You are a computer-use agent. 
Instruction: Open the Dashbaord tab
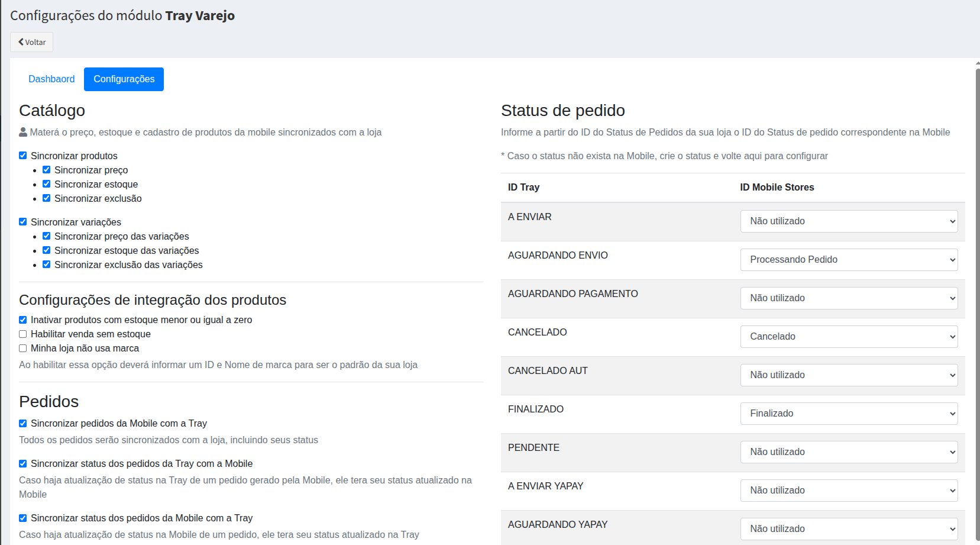(x=51, y=79)
